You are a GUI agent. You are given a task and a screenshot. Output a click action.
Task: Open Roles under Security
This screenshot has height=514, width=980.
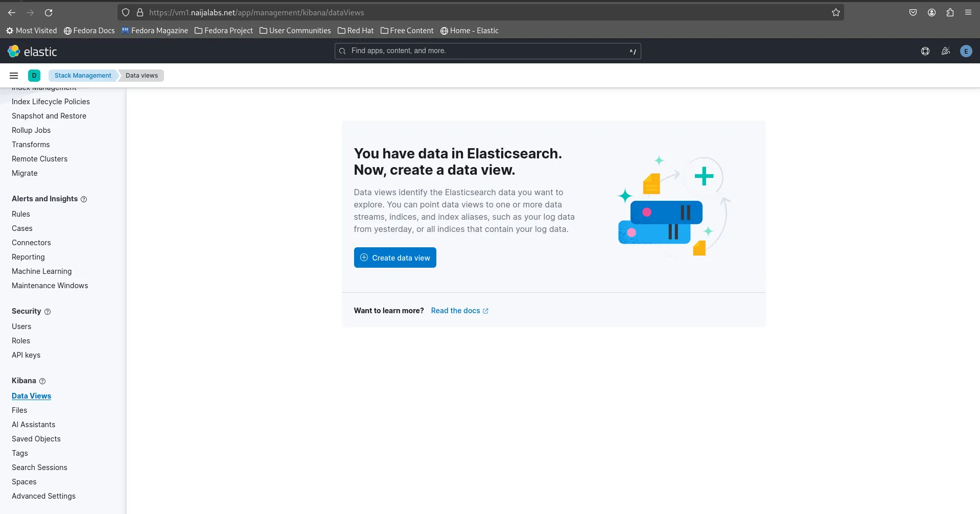[x=21, y=341]
